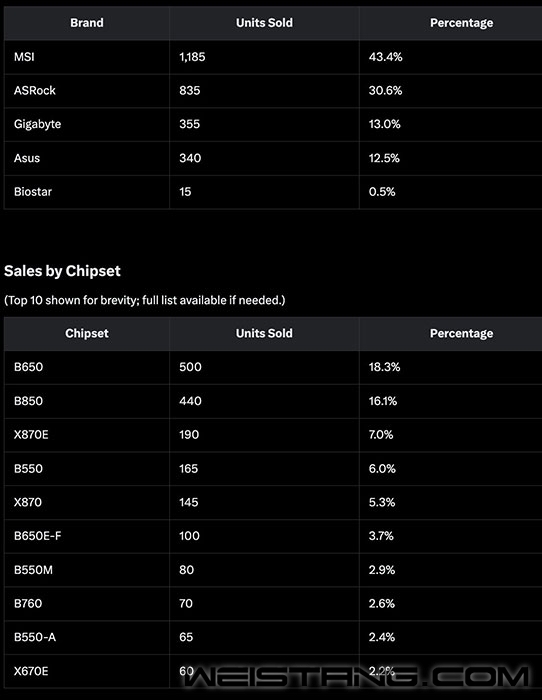The height and width of the screenshot is (700, 542).
Task: Click Units Sold header in chipset table
Action: pyautogui.click(x=264, y=333)
